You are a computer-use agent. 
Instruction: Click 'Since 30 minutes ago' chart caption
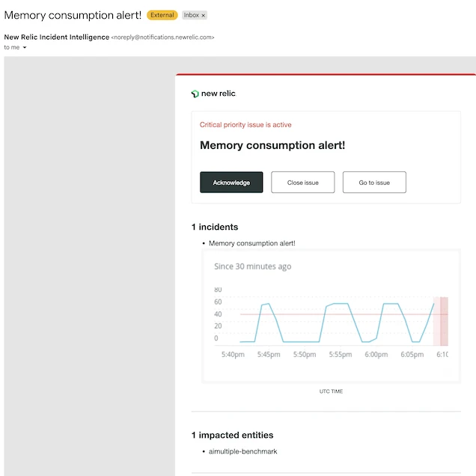point(252,266)
